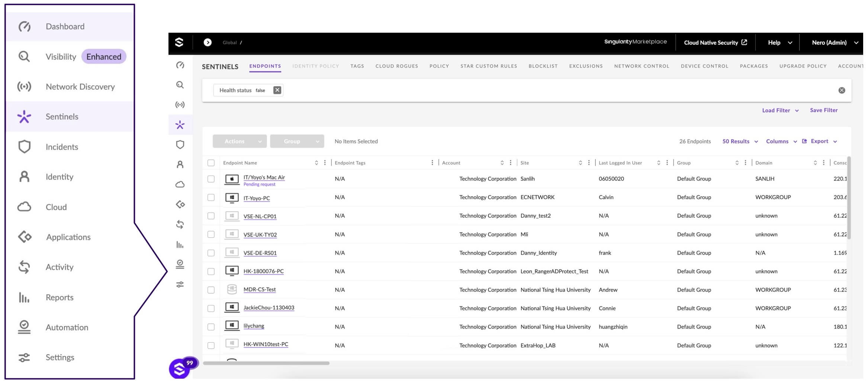Click the Activity arrows icon in the collapsed sidebar

click(180, 224)
